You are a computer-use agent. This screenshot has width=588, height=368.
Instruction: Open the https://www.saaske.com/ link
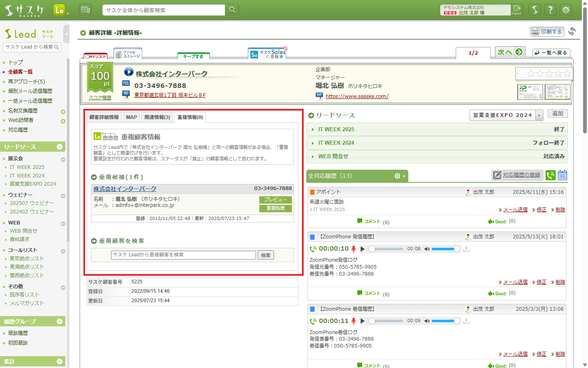coord(357,96)
